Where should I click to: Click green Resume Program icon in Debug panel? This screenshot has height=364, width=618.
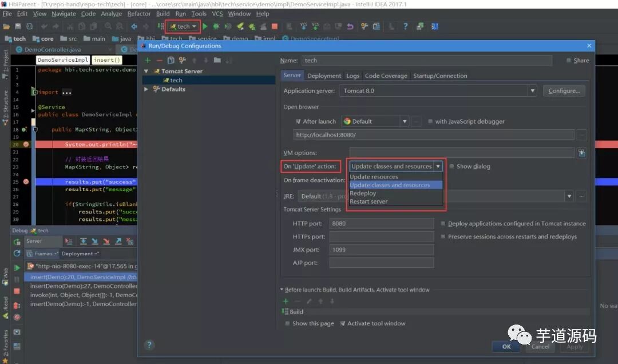[17, 268]
